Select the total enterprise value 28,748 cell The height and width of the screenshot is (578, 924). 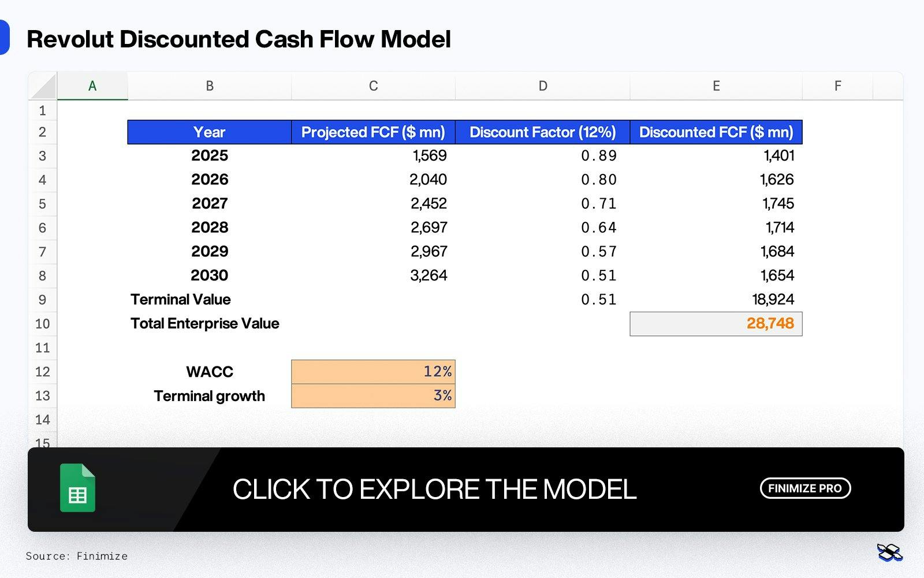tap(716, 324)
